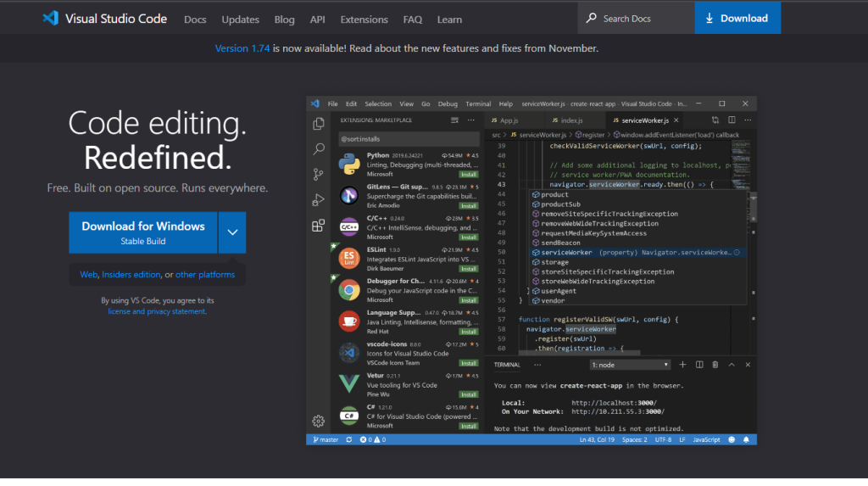Open the Version 1.74 link
Image resolution: width=868 pixels, height=486 pixels.
(x=242, y=48)
